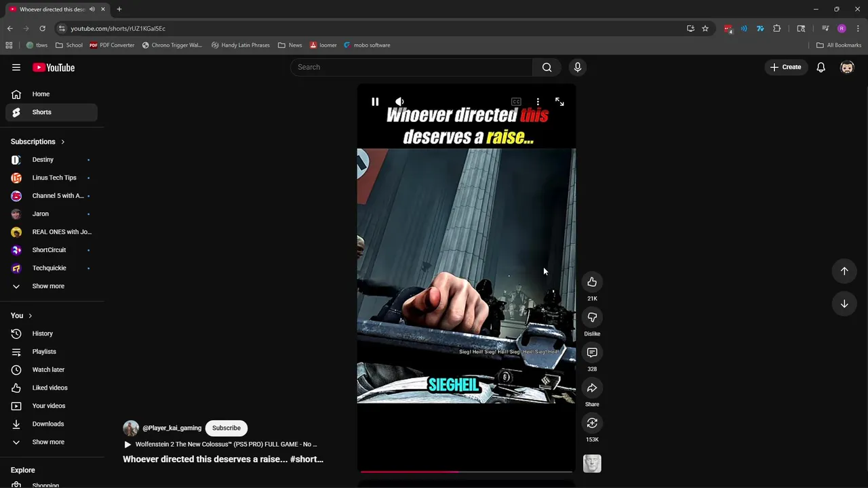This screenshot has height=488, width=868.
Task: Open the Create menu
Action: (785, 67)
